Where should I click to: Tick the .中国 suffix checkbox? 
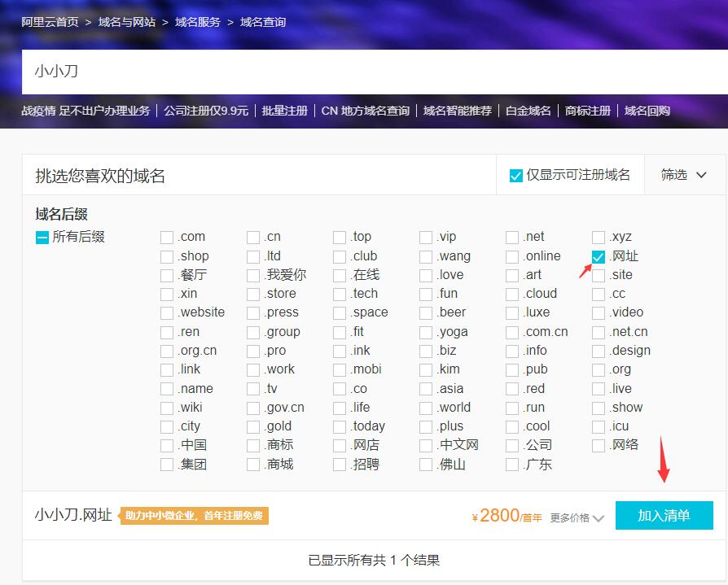pyautogui.click(x=167, y=446)
